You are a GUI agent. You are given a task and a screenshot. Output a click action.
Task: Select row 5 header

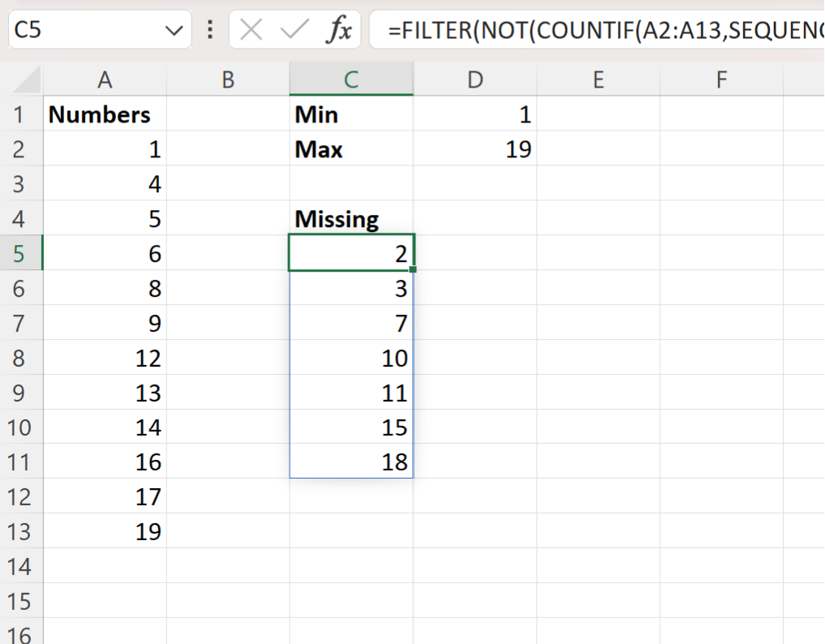point(20,254)
